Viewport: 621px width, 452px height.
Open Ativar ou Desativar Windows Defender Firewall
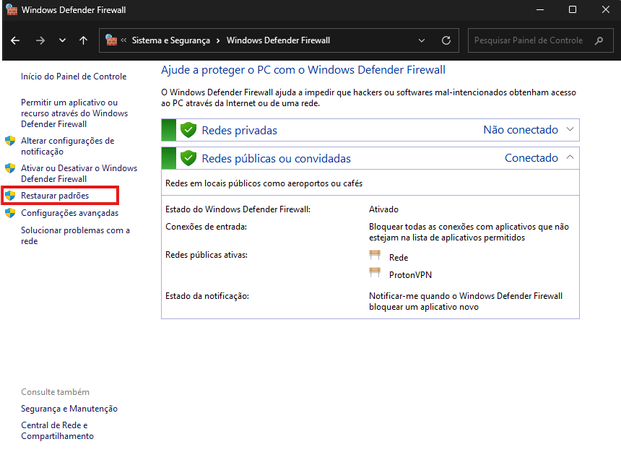click(x=79, y=174)
